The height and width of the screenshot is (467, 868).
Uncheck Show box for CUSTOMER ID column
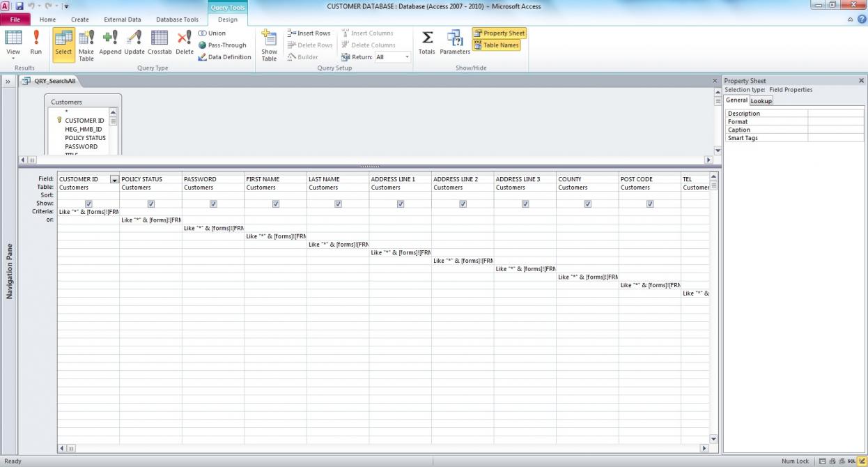click(88, 204)
